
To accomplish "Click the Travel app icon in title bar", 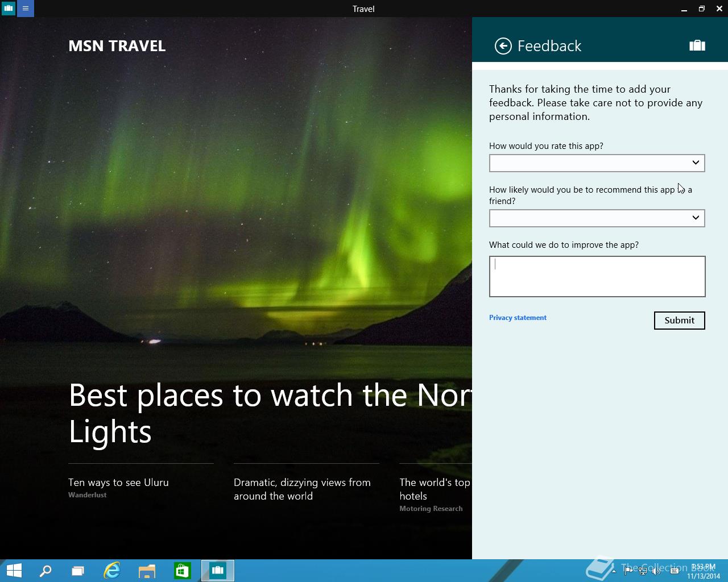I will point(9,9).
